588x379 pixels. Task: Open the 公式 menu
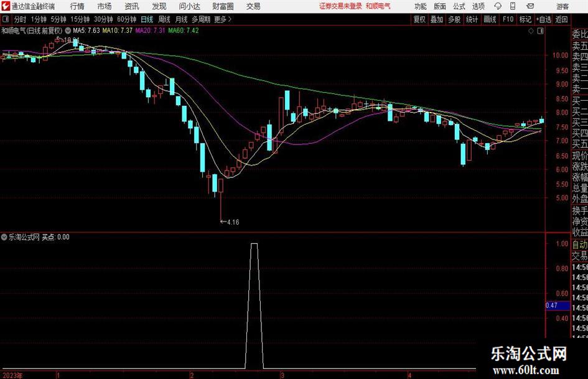pyautogui.click(x=459, y=6)
